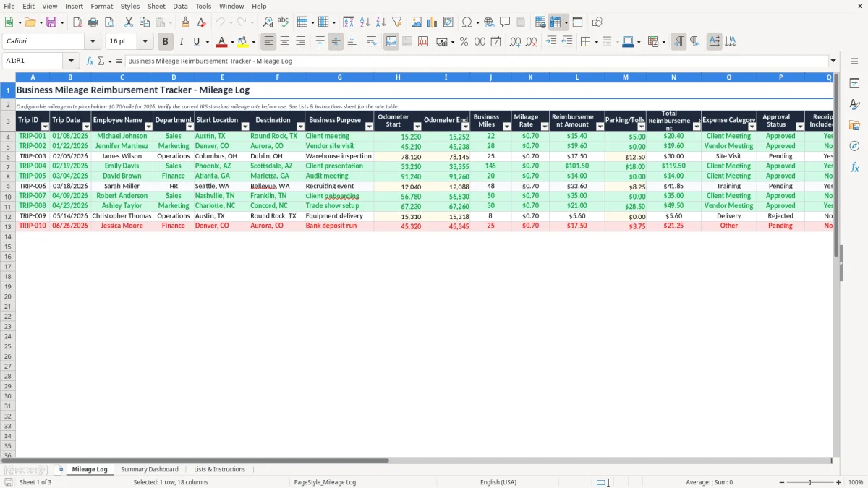
Task: Insert an image via toolbar icon
Action: click(x=417, y=22)
